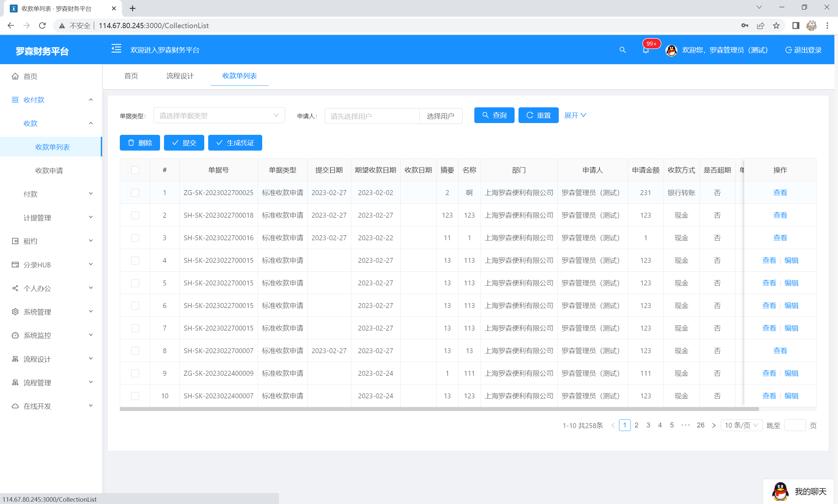Click the 首页 home icon in sidebar
This screenshot has height=504, width=838.
(x=15, y=76)
